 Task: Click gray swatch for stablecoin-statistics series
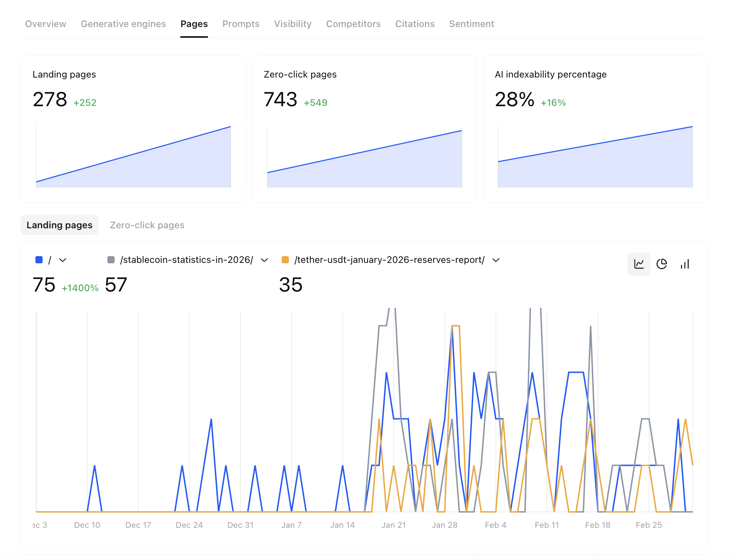coord(111,260)
